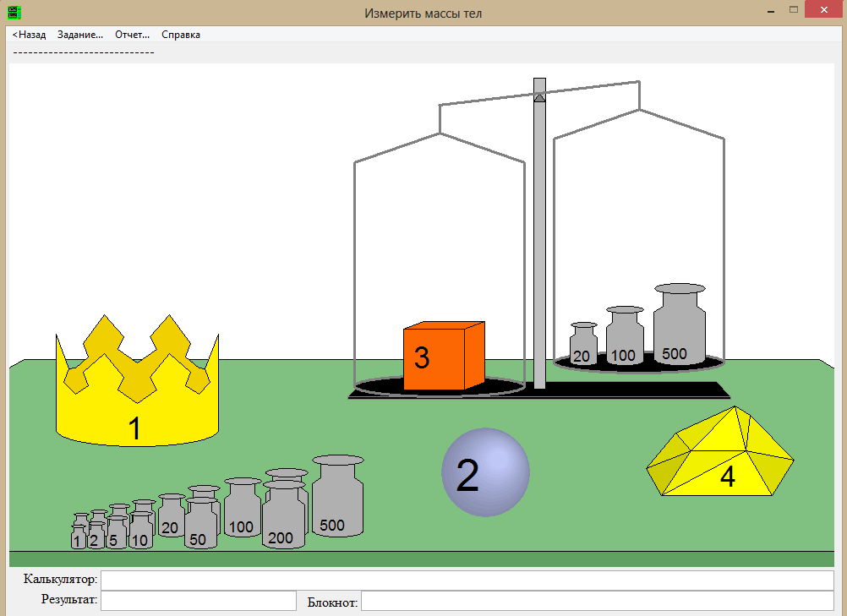Remove the 20 gram weight from the right pan
The image size is (847, 616).
(583, 344)
